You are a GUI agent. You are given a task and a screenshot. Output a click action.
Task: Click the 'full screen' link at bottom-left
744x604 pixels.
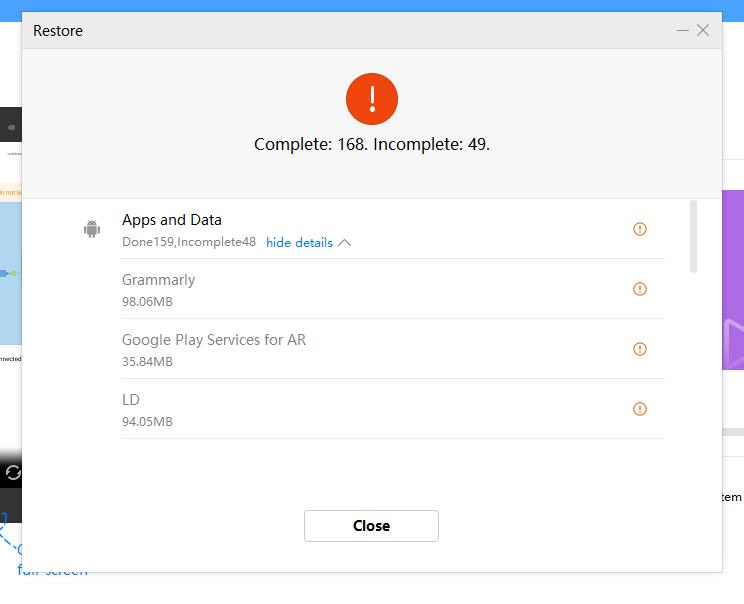pyautogui.click(x=50, y=571)
